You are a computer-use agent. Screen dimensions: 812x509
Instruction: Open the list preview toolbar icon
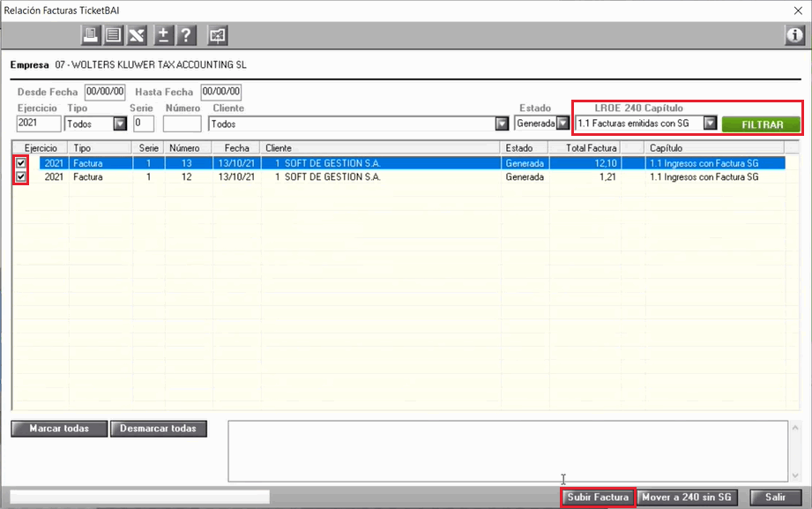click(113, 35)
